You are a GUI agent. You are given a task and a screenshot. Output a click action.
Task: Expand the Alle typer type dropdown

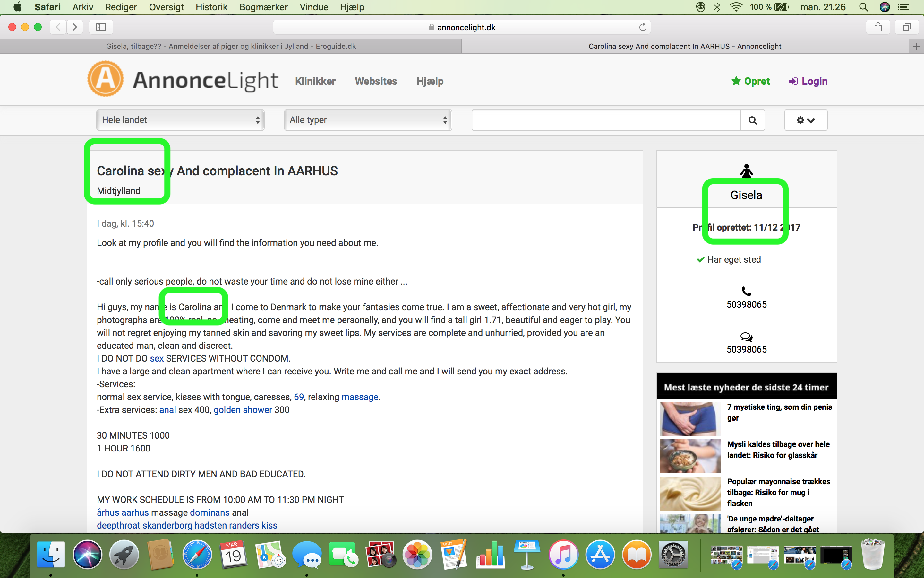[x=368, y=120]
